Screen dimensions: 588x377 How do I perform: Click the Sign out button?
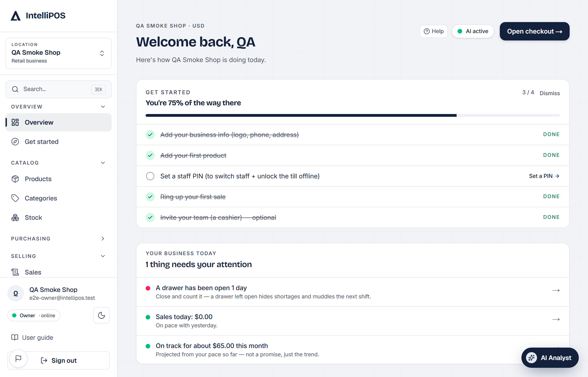click(59, 360)
